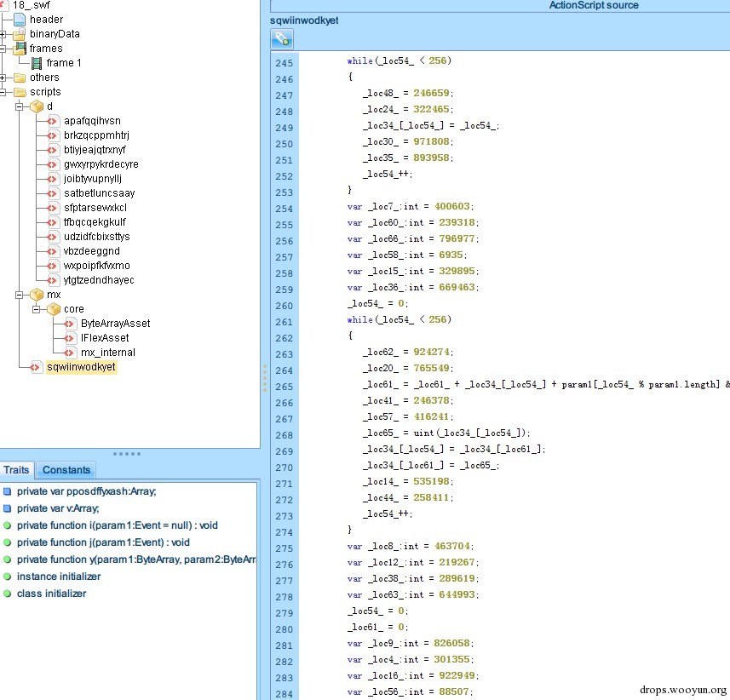The height and width of the screenshot is (700, 730).
Task: Click the apafqqihvsn script icon
Action: click(53, 121)
